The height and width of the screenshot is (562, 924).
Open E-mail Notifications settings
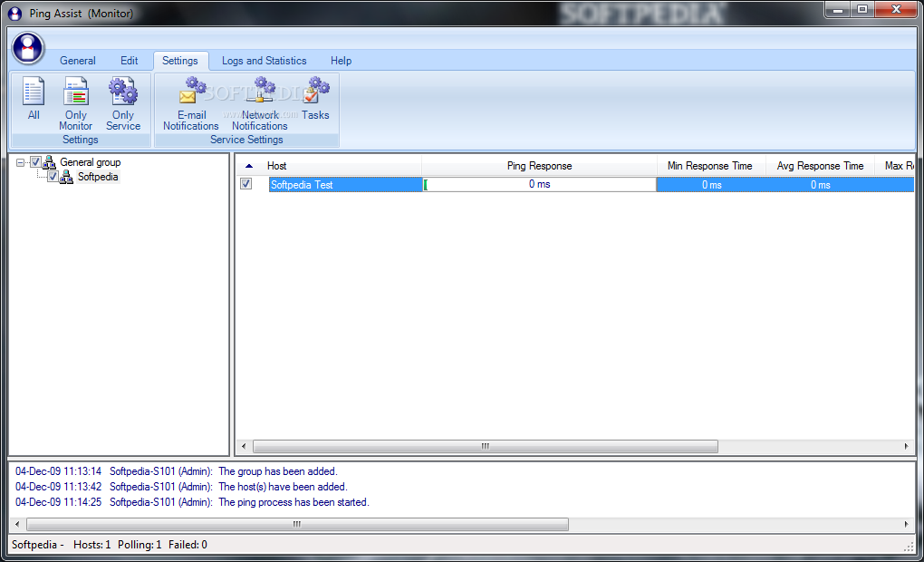191,103
